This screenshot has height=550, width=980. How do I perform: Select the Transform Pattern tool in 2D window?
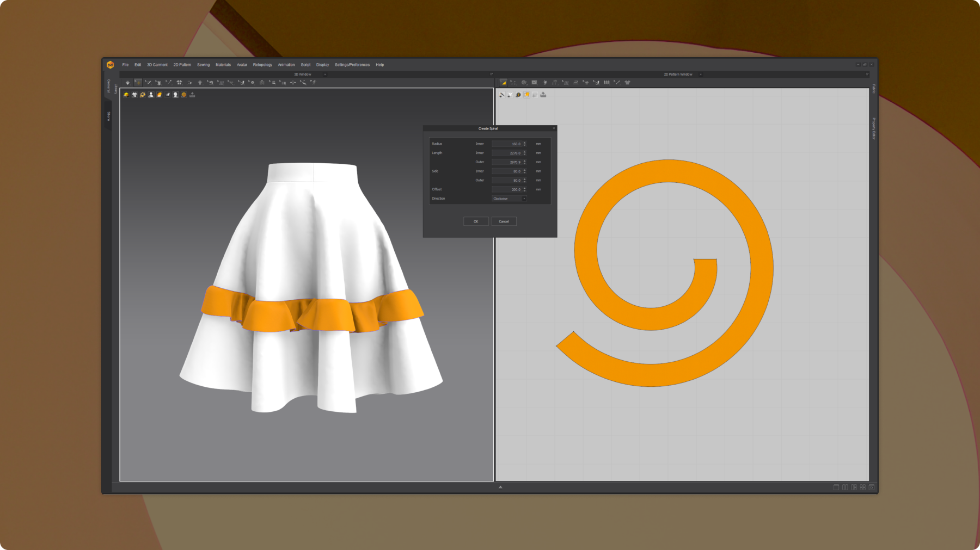pos(504,83)
